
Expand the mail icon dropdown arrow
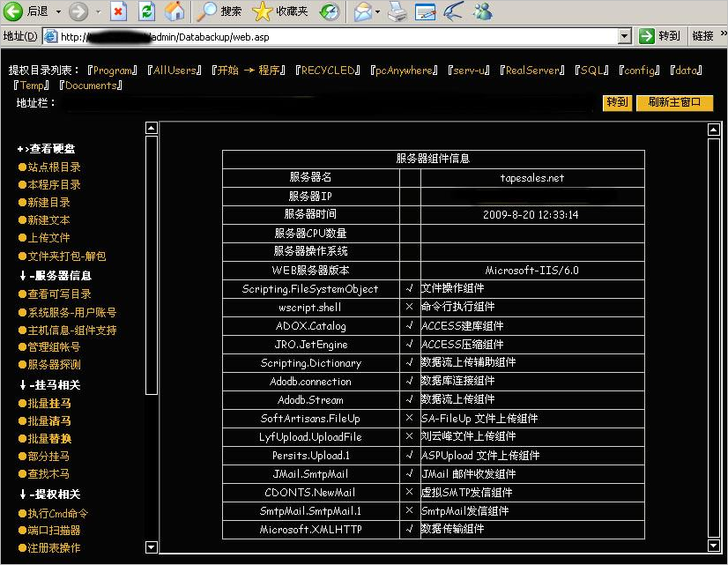tap(376, 11)
